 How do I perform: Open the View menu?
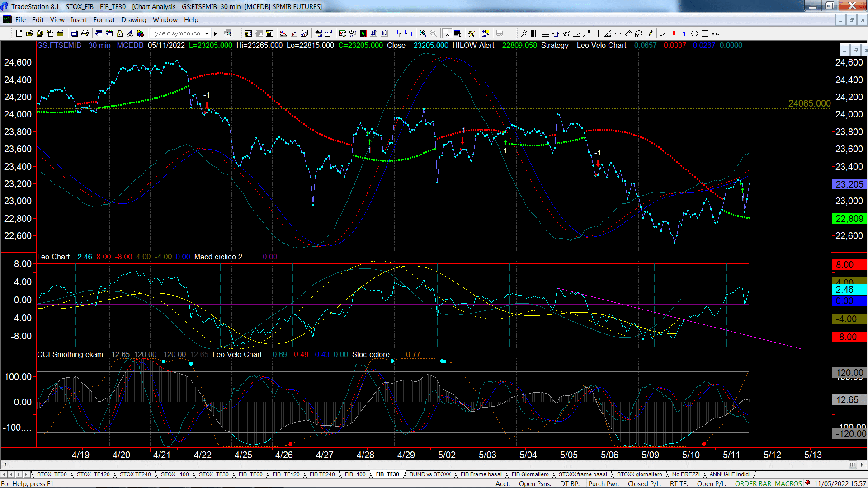(x=57, y=19)
